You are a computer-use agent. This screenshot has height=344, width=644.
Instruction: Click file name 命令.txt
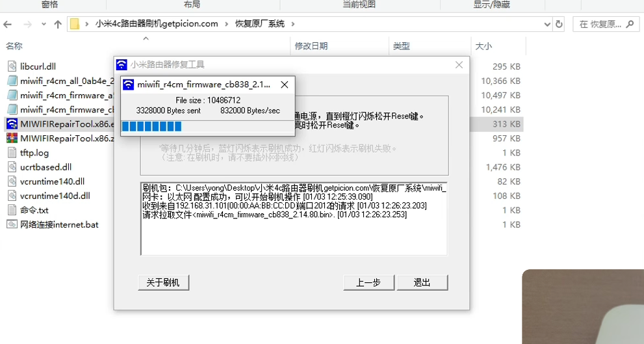[34, 211]
